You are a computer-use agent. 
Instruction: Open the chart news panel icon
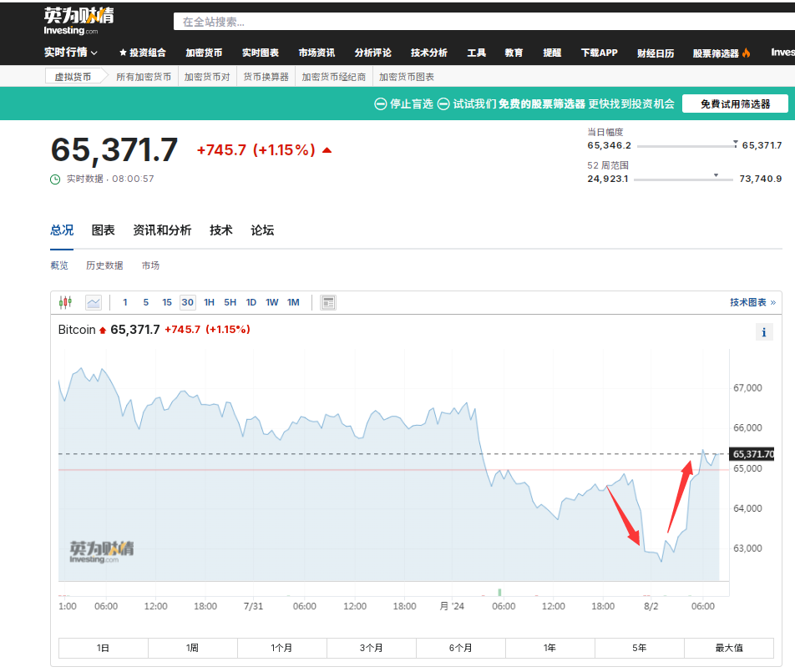[328, 302]
